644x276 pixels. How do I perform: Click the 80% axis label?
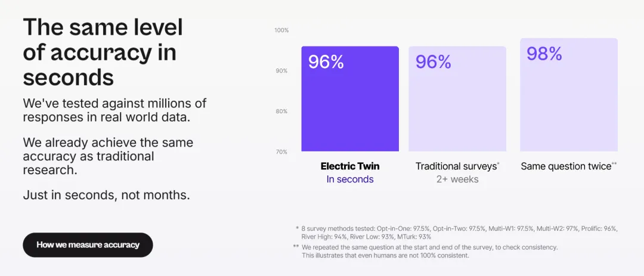point(281,111)
